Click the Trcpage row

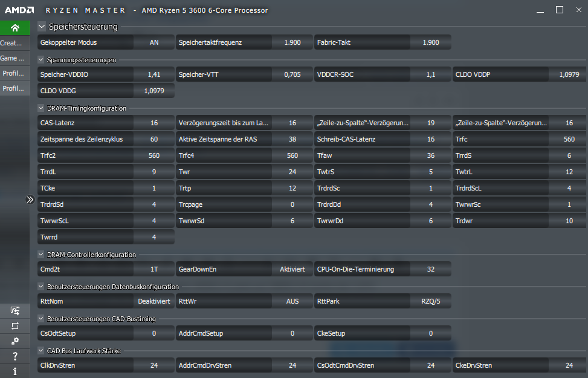pos(245,204)
